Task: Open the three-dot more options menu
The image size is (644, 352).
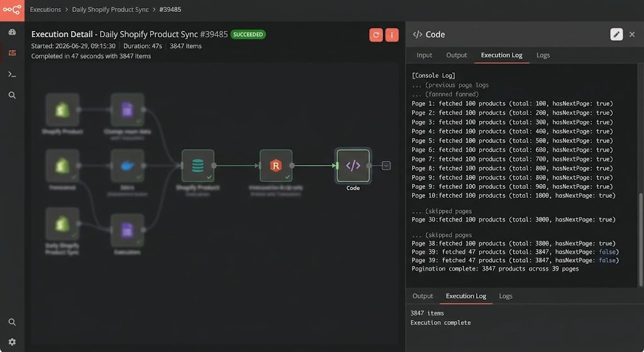Action: coord(392,35)
